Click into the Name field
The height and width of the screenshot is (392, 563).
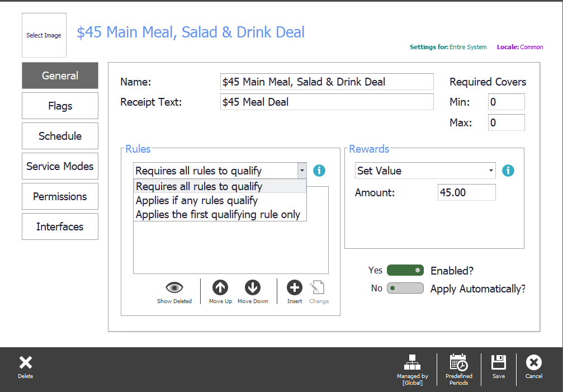pyautogui.click(x=327, y=82)
